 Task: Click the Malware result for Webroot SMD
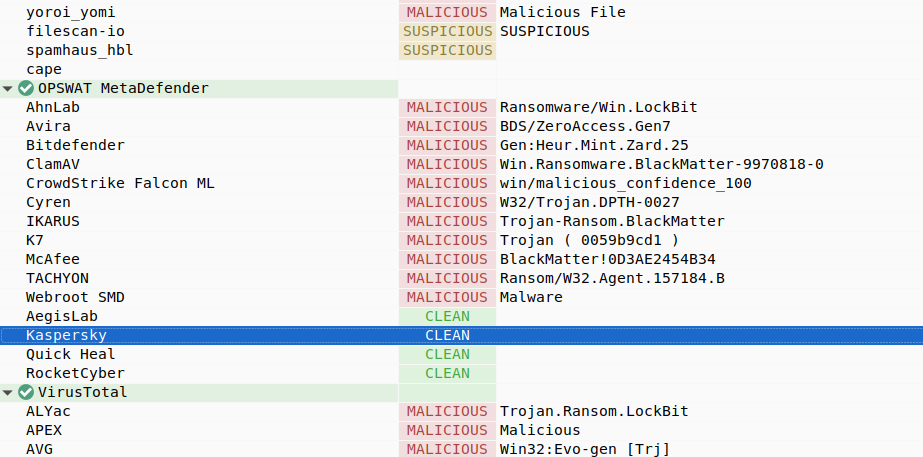(531, 297)
